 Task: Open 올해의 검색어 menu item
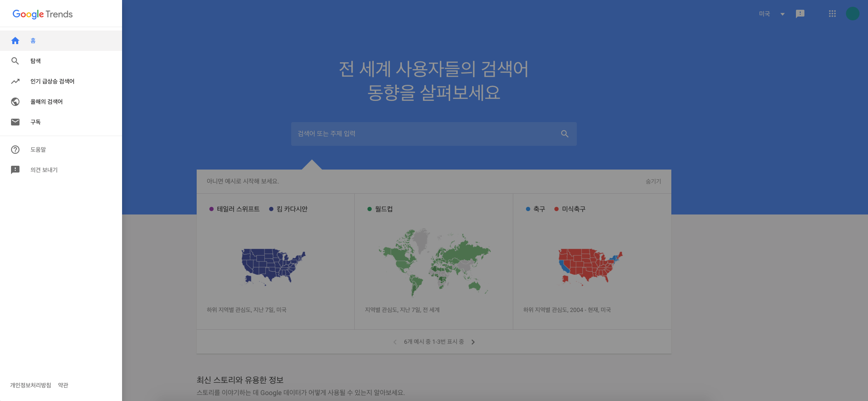pyautogui.click(x=61, y=102)
